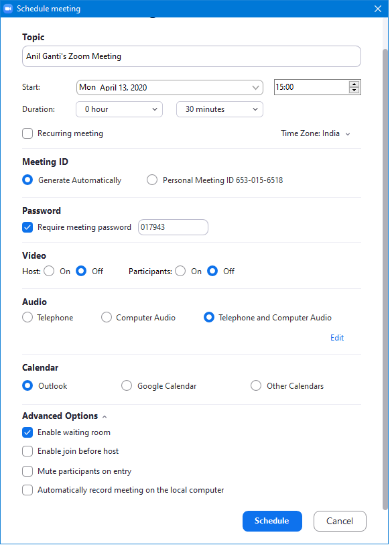
Task: Click the Zoom camera icon in title bar
Action: (x=7, y=9)
